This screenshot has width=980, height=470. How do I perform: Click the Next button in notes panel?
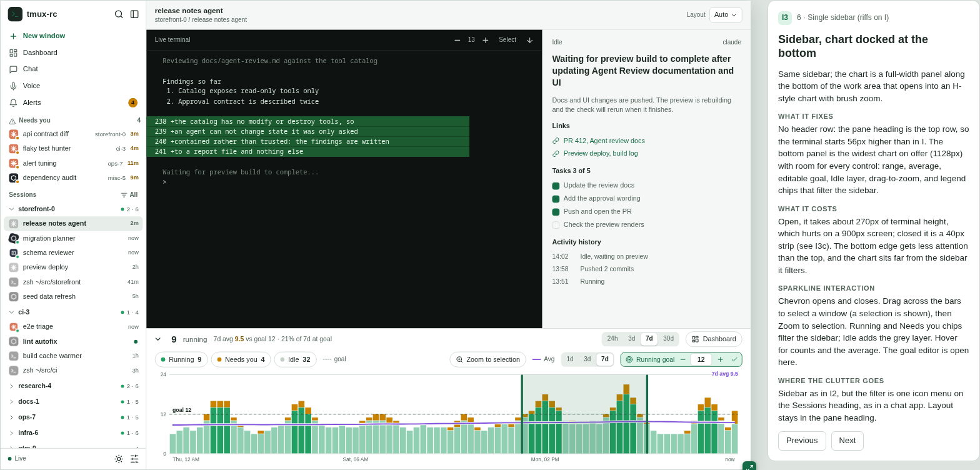coord(847,441)
